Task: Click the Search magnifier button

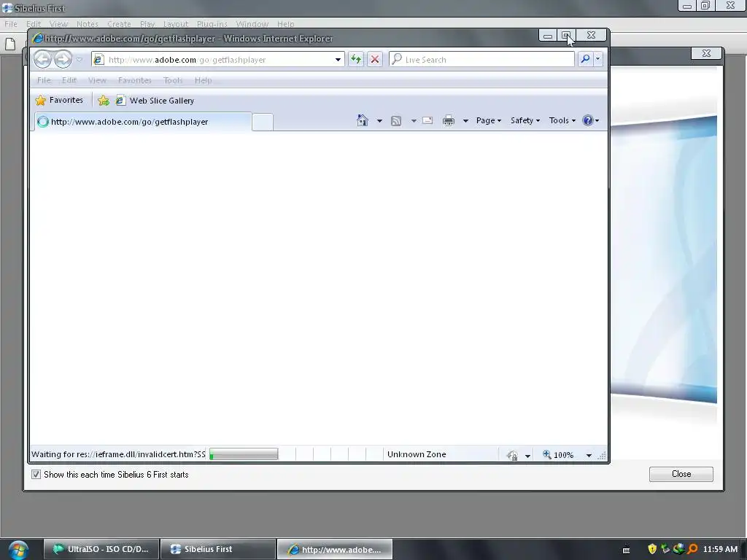Action: pyautogui.click(x=585, y=59)
